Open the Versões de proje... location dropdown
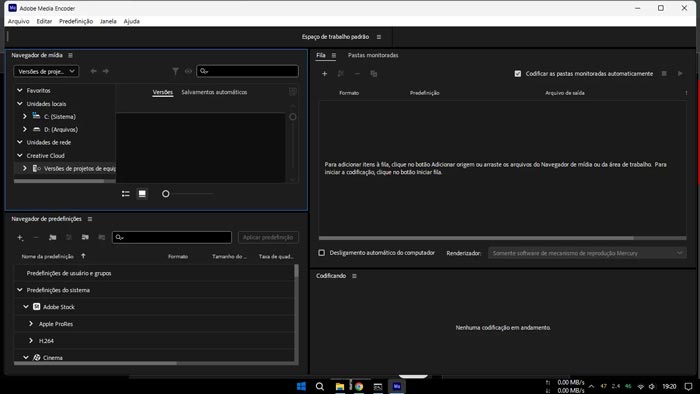The image size is (700, 394). tap(46, 71)
